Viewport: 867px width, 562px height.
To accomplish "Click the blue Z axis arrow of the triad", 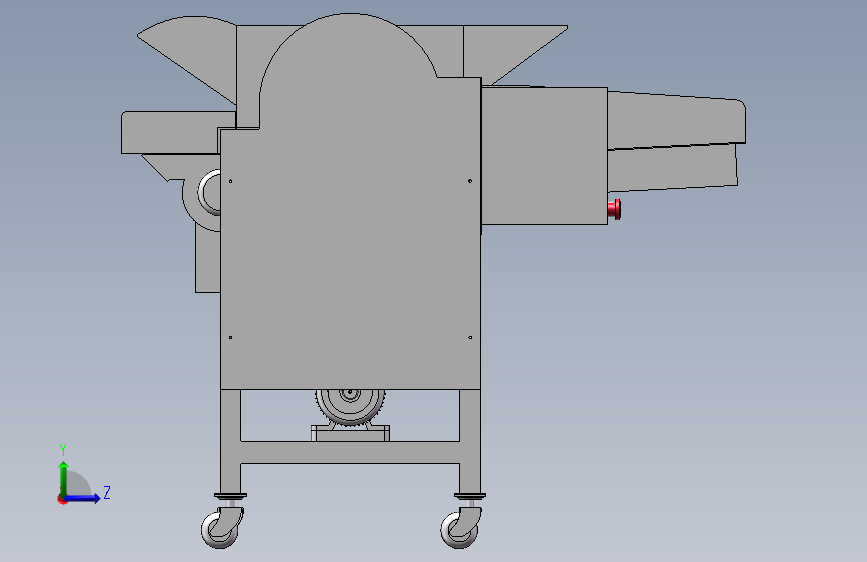I will click(x=83, y=498).
